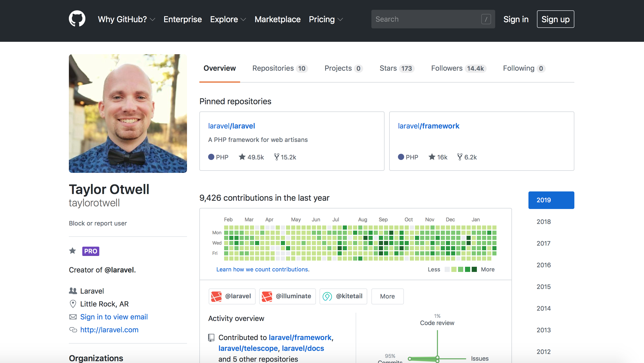Click the star count on laravel/laravel
The width and height of the screenshot is (644, 363).
251,157
